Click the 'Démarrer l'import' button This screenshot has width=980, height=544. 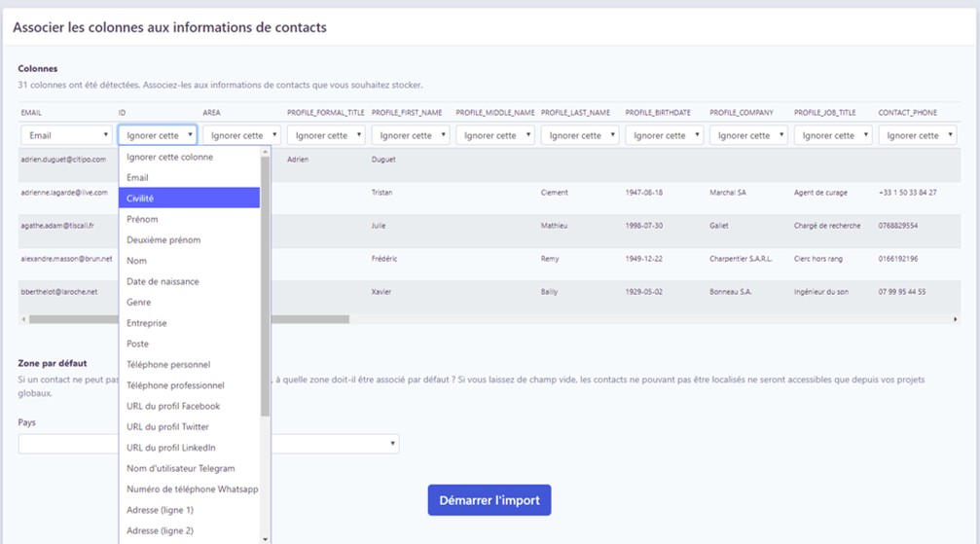[490, 501]
